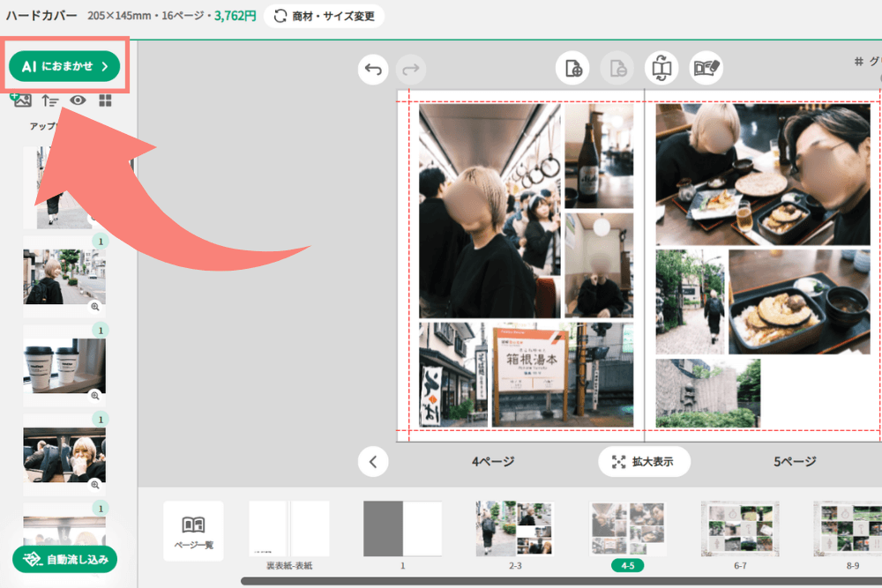Select the two coffee cups photo thumbnail
The width and height of the screenshot is (882, 588).
[x=64, y=365]
